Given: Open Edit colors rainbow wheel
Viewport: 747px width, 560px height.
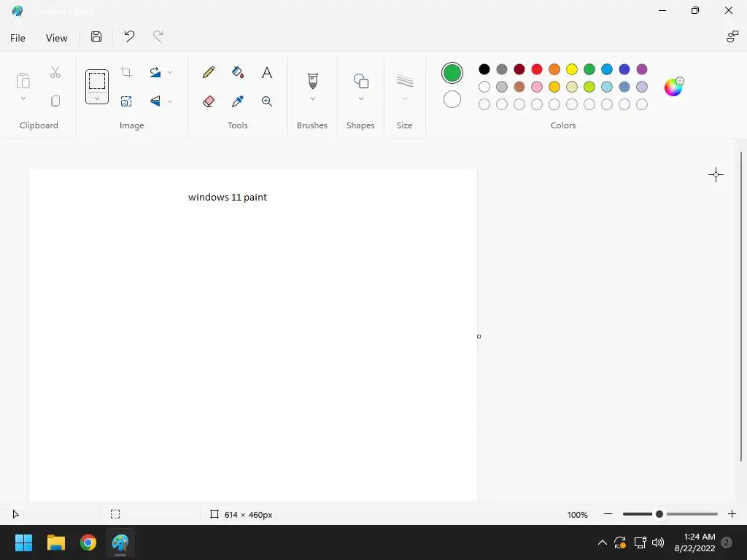Looking at the screenshot, I should click(x=673, y=87).
